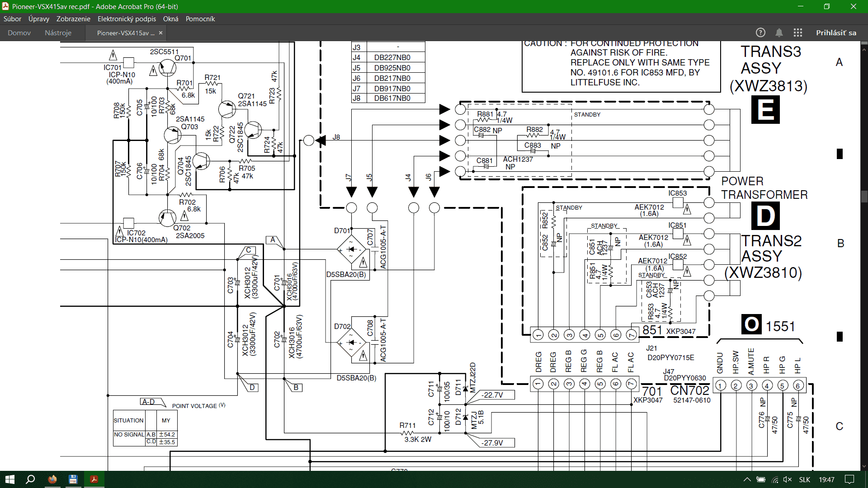This screenshot has width=868, height=488.
Task: Open the Súbor menu
Action: coord(12,19)
